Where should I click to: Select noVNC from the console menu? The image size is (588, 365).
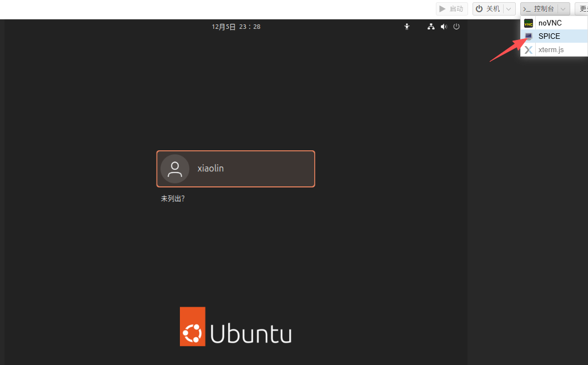point(550,23)
